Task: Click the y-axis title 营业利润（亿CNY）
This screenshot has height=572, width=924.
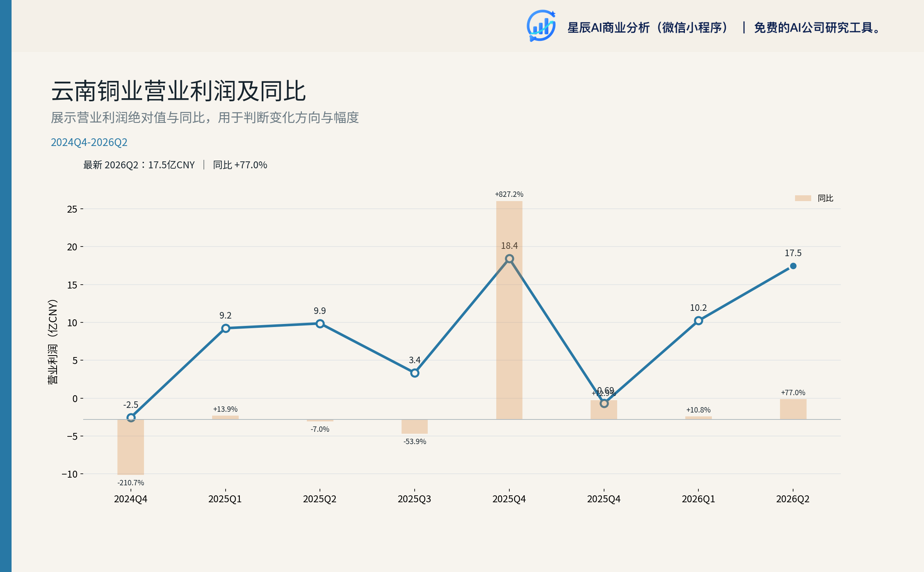Action: [52, 342]
